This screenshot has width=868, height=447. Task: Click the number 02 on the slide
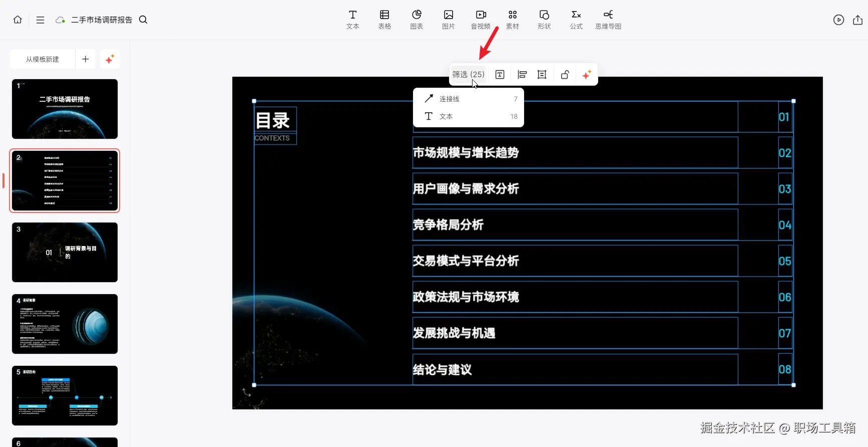pos(785,153)
